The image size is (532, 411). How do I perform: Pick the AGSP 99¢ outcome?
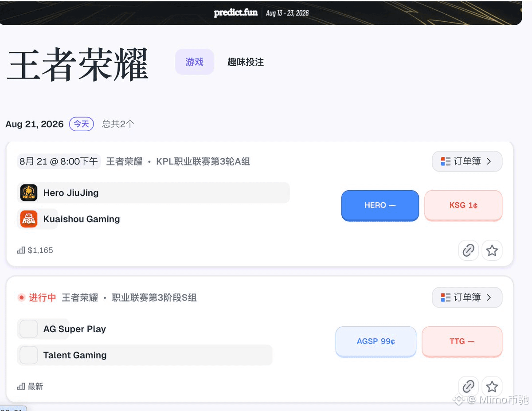coord(376,341)
